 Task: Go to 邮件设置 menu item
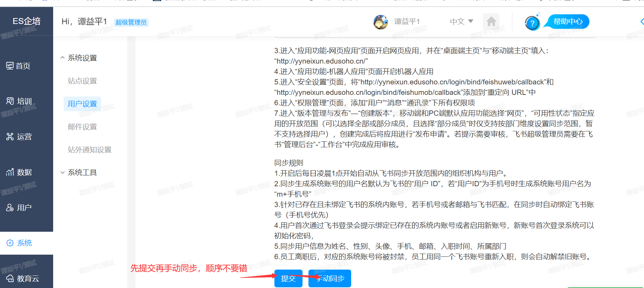click(82, 127)
